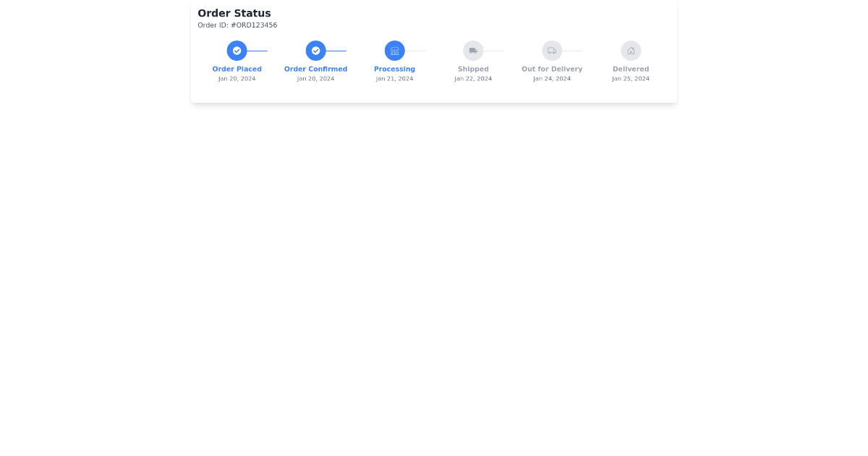This screenshot has width=868, height=456.
Task: Click the gray progress line after Processing
Action: tap(415, 51)
